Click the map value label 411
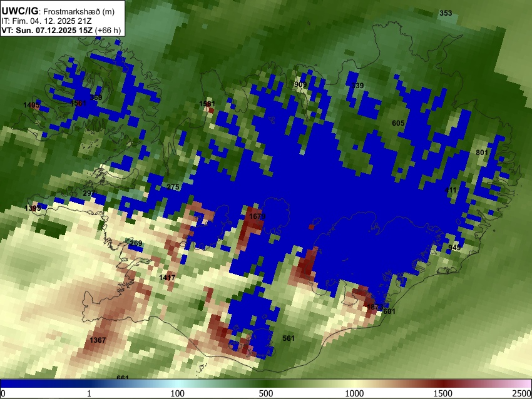The width and height of the screenshot is (532, 399). 451,190
